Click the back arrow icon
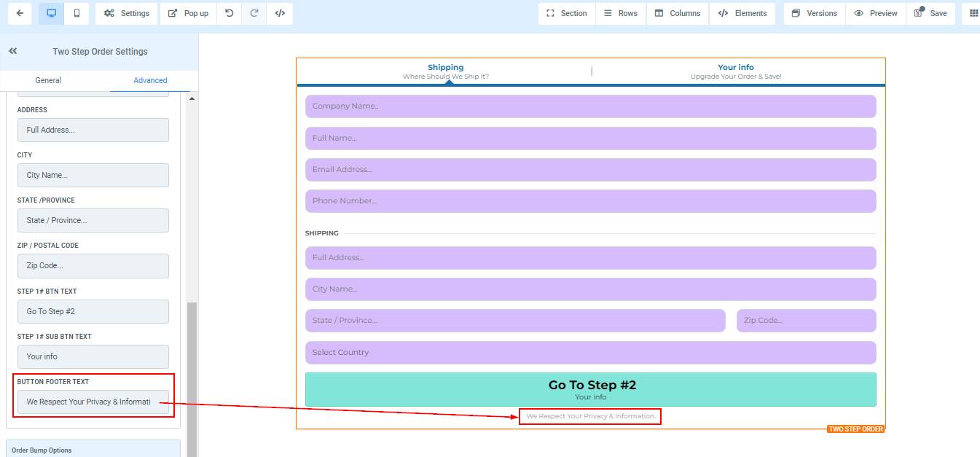Image resolution: width=980 pixels, height=457 pixels. (19, 13)
